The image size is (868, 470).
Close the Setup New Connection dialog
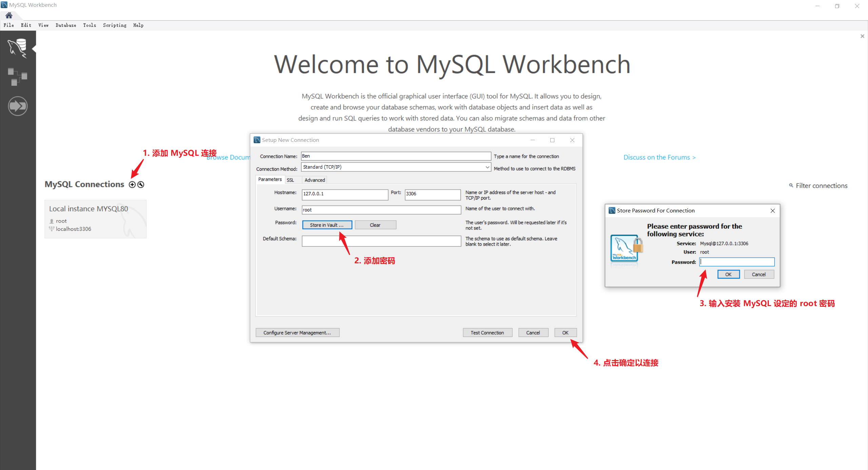coord(572,140)
